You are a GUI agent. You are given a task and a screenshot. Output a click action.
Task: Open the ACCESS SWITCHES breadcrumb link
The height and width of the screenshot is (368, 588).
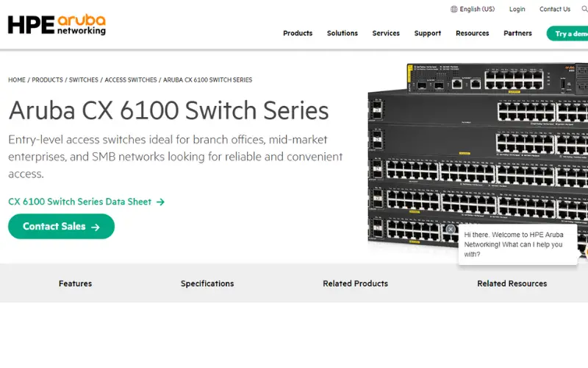pyautogui.click(x=131, y=80)
